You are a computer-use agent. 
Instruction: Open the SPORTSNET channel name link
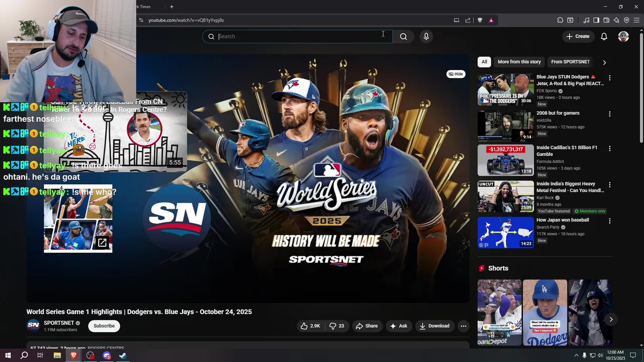59,323
